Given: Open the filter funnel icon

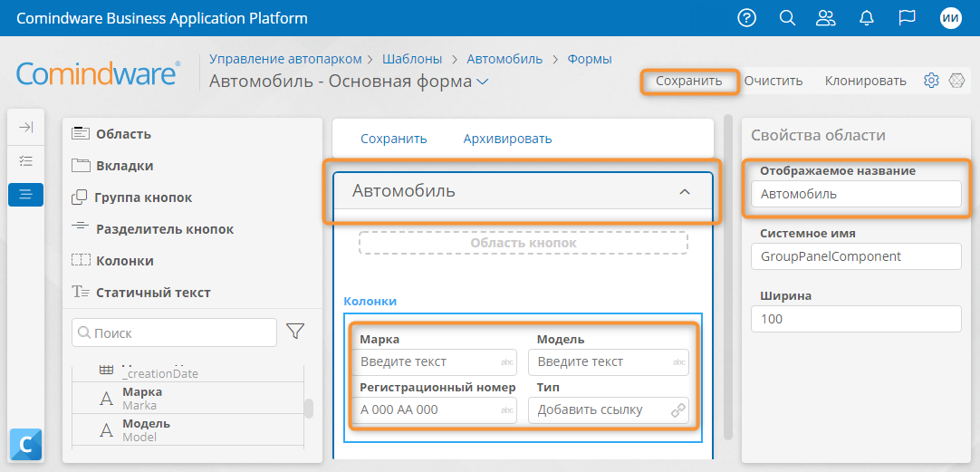Looking at the screenshot, I should point(295,332).
